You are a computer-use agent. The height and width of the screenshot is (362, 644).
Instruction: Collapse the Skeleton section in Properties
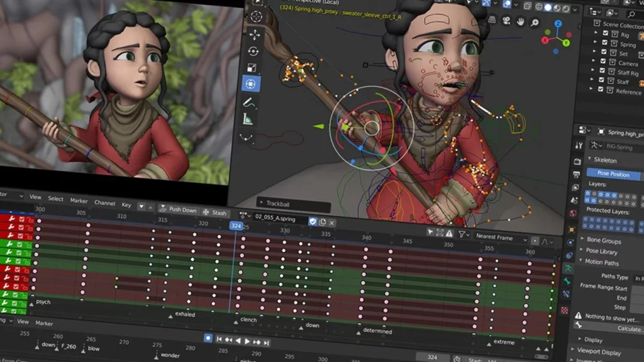point(602,160)
